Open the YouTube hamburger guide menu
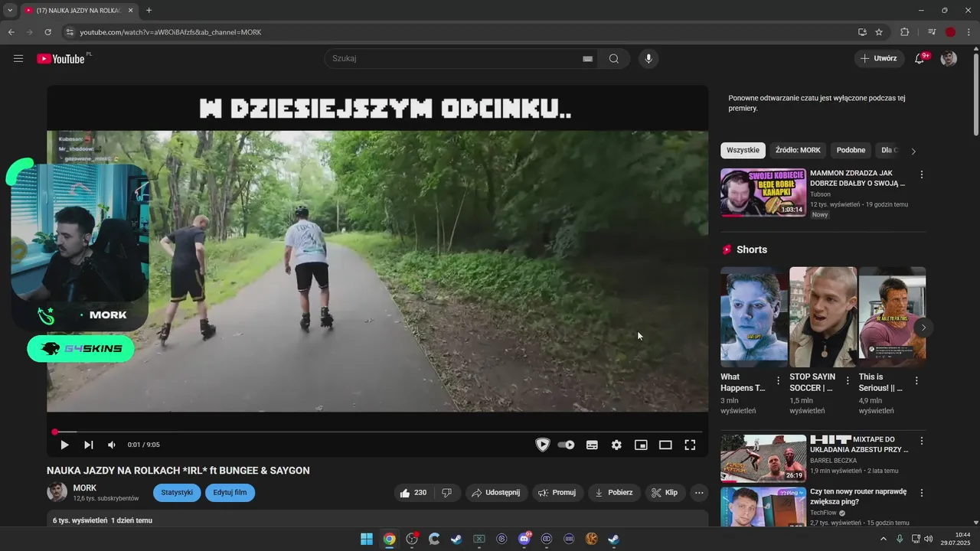980x551 pixels. (18, 59)
